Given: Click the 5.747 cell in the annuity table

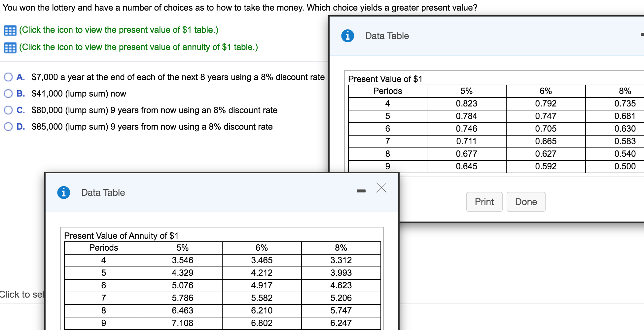Looking at the screenshot, I should [x=341, y=310].
